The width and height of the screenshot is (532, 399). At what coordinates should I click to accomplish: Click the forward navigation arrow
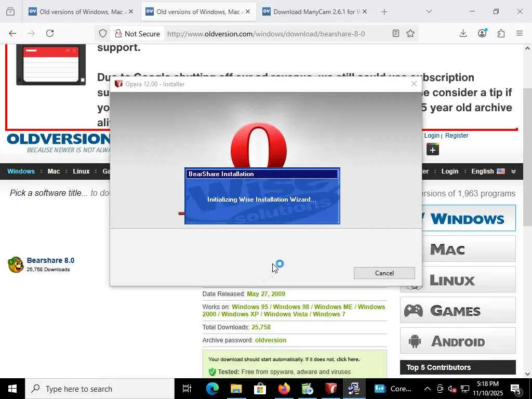(x=31, y=33)
